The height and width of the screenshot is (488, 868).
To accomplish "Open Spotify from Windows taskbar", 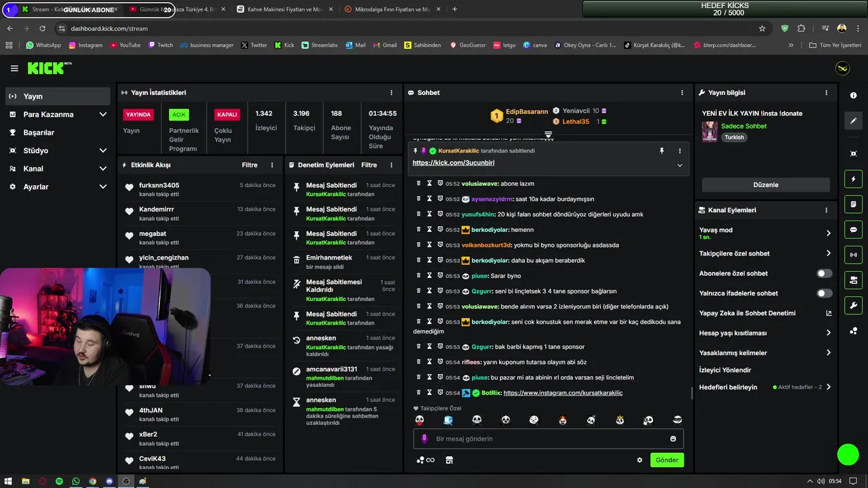I will 59,481.
